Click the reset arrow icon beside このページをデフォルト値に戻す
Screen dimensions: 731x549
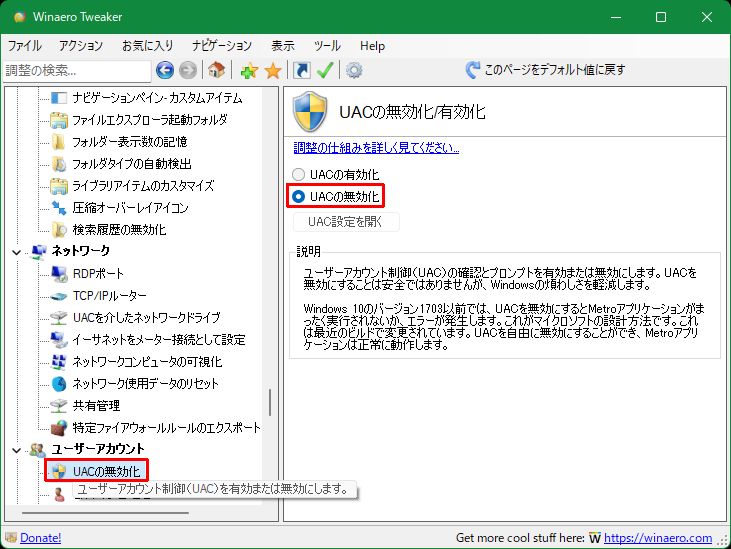click(472, 70)
